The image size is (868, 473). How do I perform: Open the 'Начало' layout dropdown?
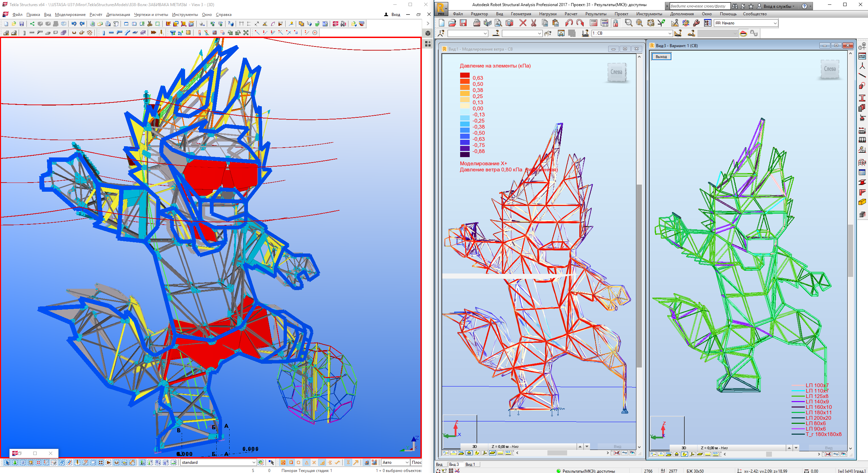click(775, 23)
